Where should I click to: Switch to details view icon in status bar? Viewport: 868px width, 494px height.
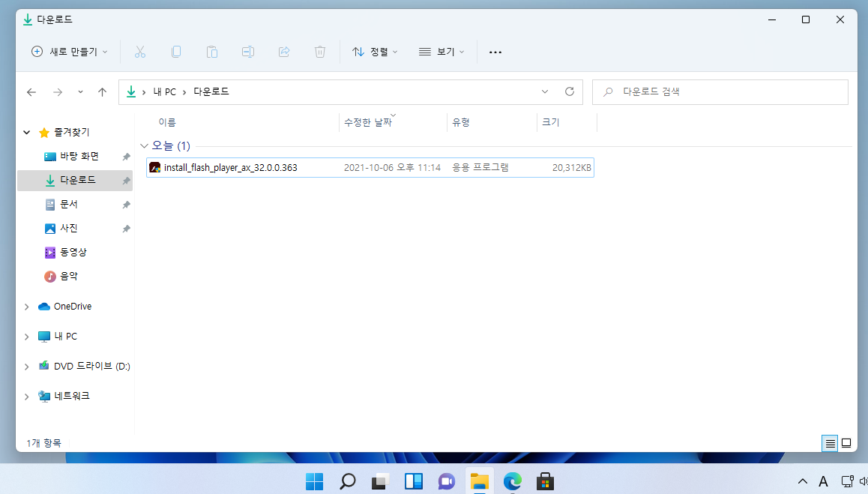(830, 443)
